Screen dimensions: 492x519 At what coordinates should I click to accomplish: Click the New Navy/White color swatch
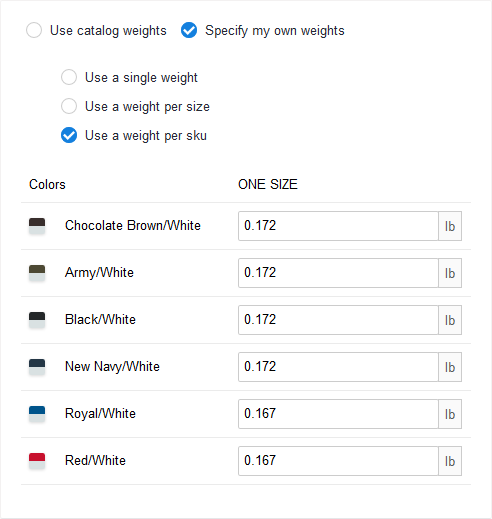coord(37,367)
